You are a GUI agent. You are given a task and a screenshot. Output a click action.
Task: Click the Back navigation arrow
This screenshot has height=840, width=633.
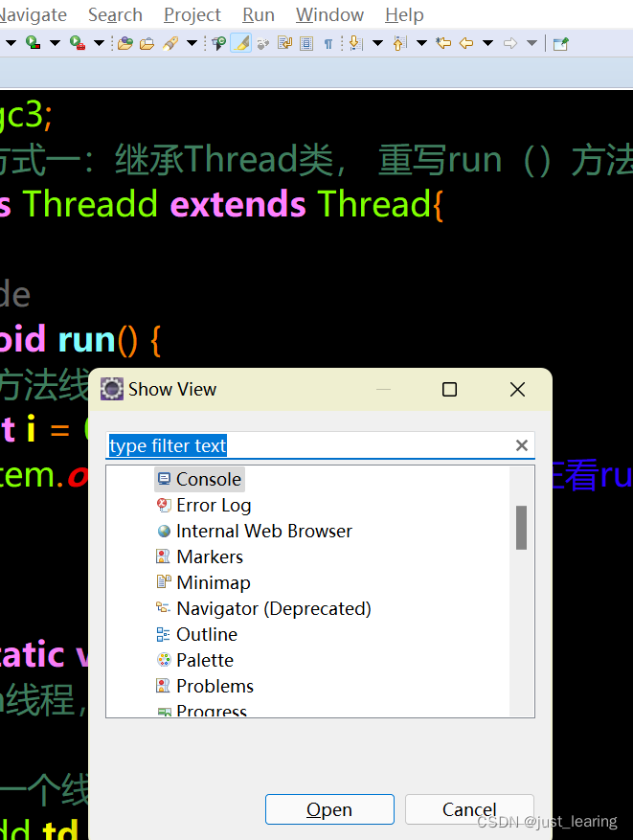pos(466,43)
